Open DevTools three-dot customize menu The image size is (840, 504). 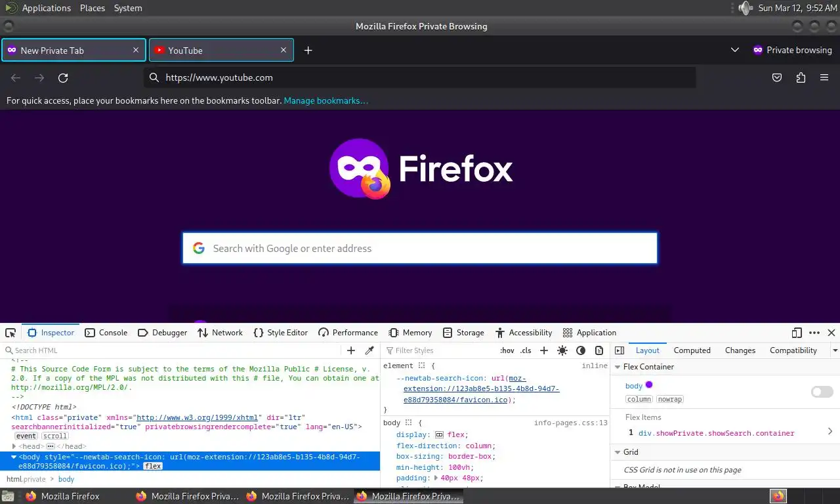coord(814,333)
